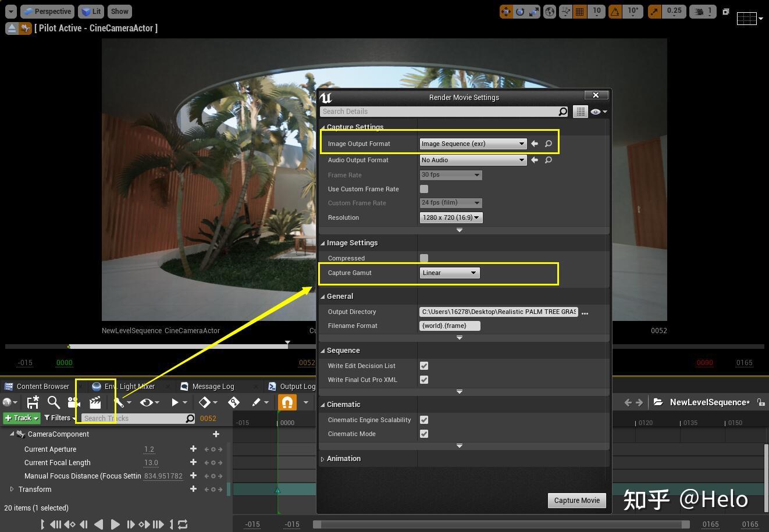Disable the Write Final Cut Pro XML checkbox

423,380
